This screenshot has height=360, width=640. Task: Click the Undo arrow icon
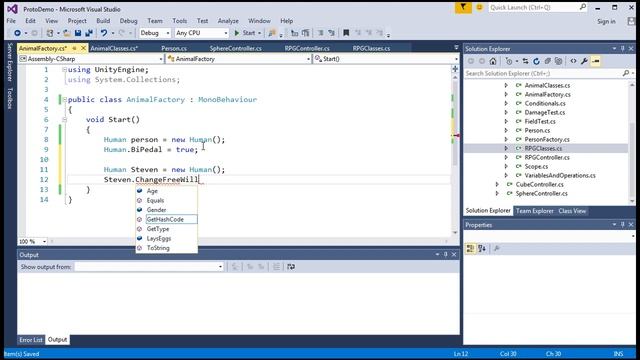tap(104, 33)
